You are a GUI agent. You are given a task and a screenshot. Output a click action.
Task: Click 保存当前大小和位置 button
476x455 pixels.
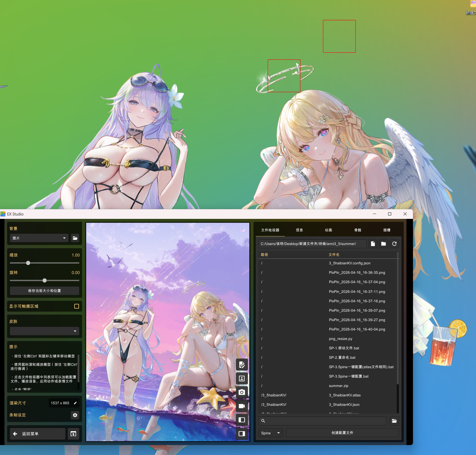click(x=44, y=291)
